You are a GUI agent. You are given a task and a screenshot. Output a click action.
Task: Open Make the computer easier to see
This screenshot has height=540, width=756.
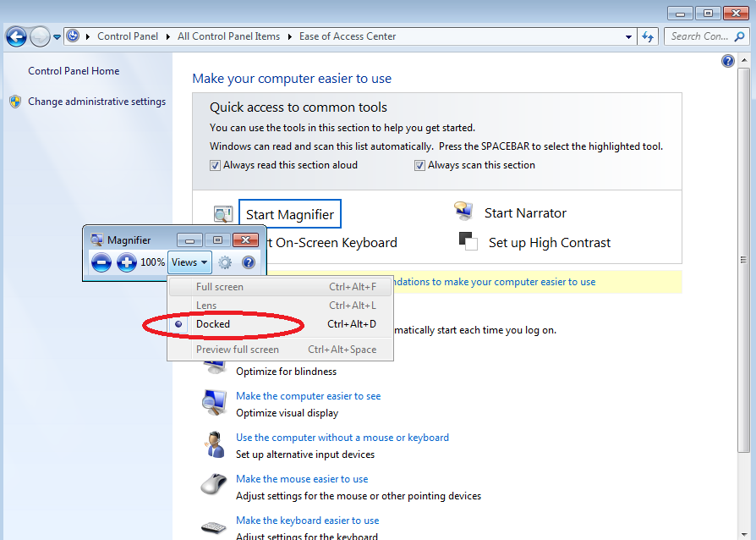pyautogui.click(x=308, y=396)
